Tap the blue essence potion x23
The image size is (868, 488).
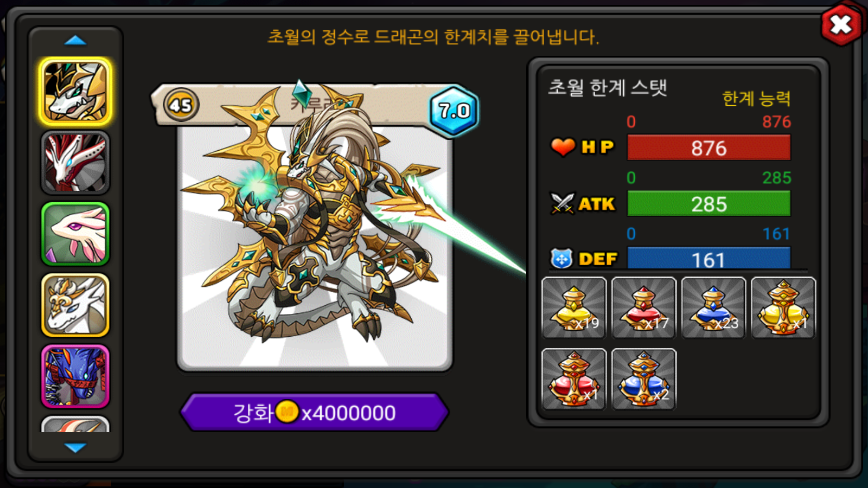tap(714, 307)
